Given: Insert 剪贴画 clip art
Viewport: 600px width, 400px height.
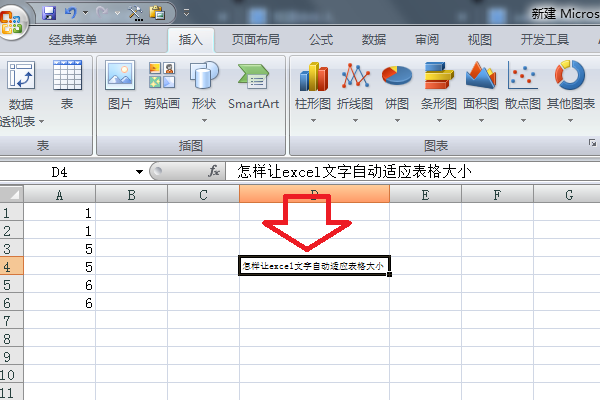Looking at the screenshot, I should click(x=162, y=85).
